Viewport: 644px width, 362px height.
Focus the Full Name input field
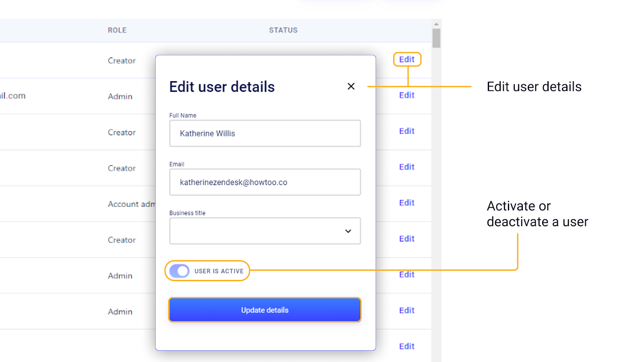tap(265, 134)
